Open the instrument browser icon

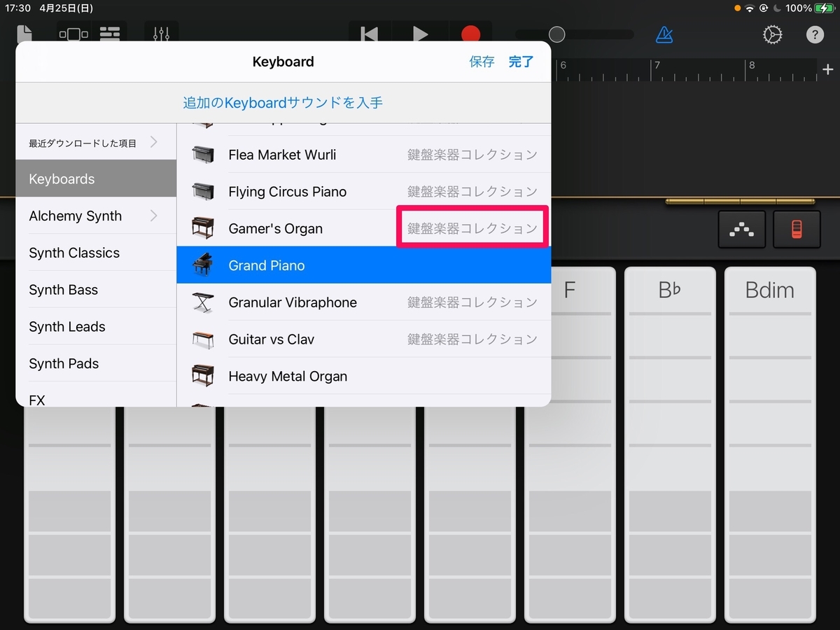(73, 34)
